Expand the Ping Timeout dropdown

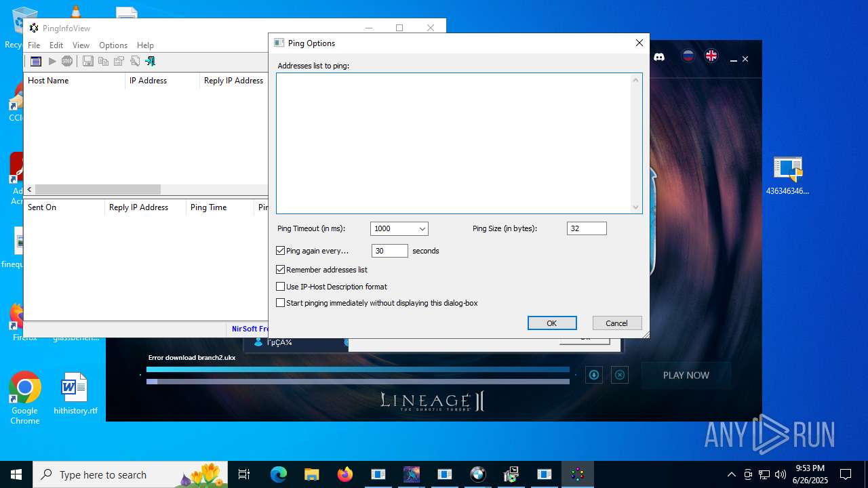(422, 229)
